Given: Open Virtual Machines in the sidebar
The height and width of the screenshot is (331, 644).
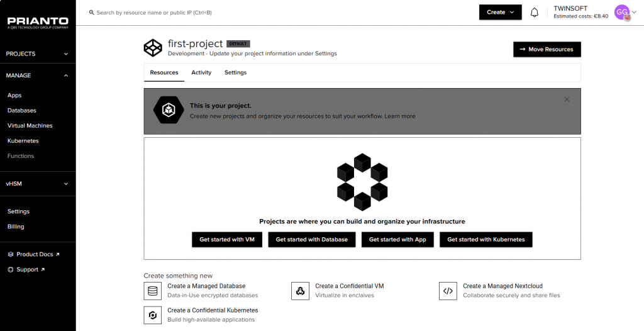Looking at the screenshot, I should (30, 126).
